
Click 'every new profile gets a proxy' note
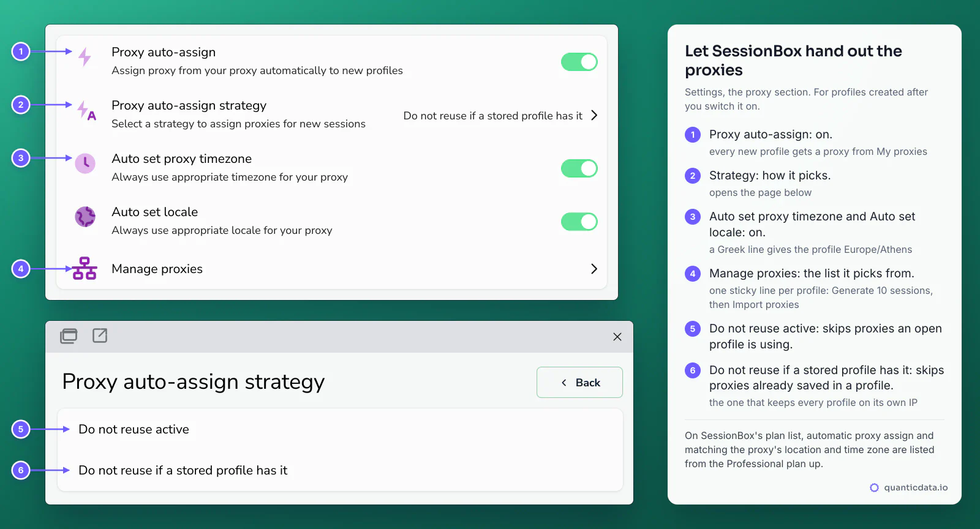(x=818, y=151)
